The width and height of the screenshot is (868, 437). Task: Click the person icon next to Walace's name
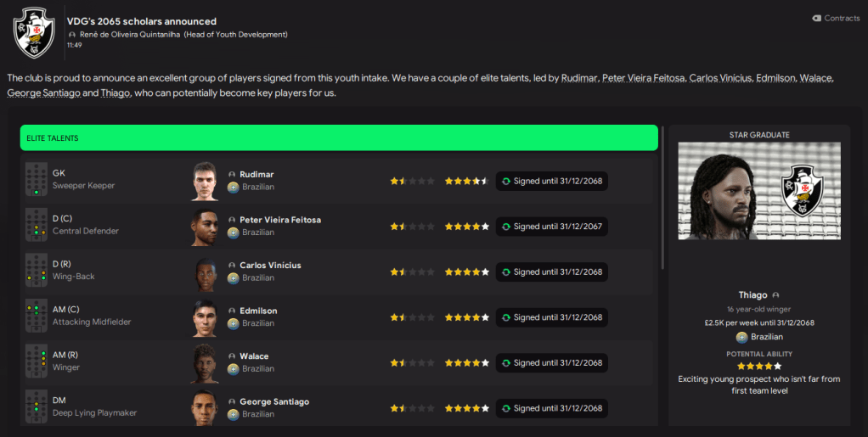click(232, 356)
